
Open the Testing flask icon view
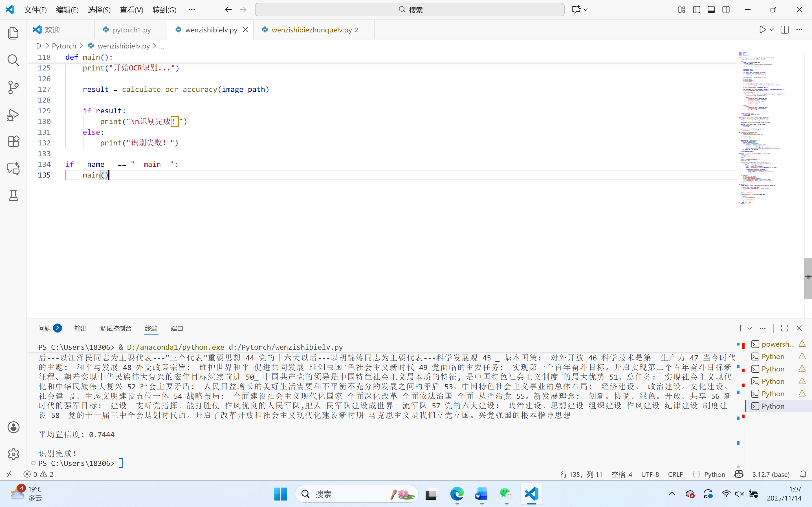click(x=13, y=196)
